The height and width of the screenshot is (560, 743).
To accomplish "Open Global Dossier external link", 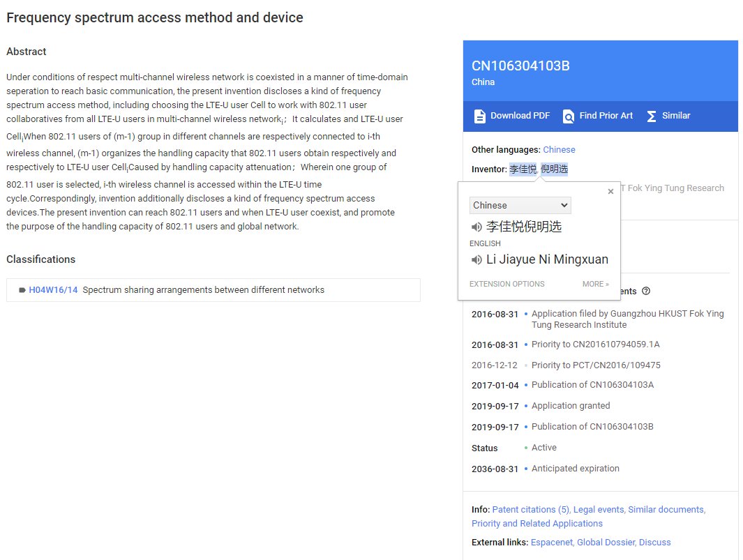I will 605,542.
